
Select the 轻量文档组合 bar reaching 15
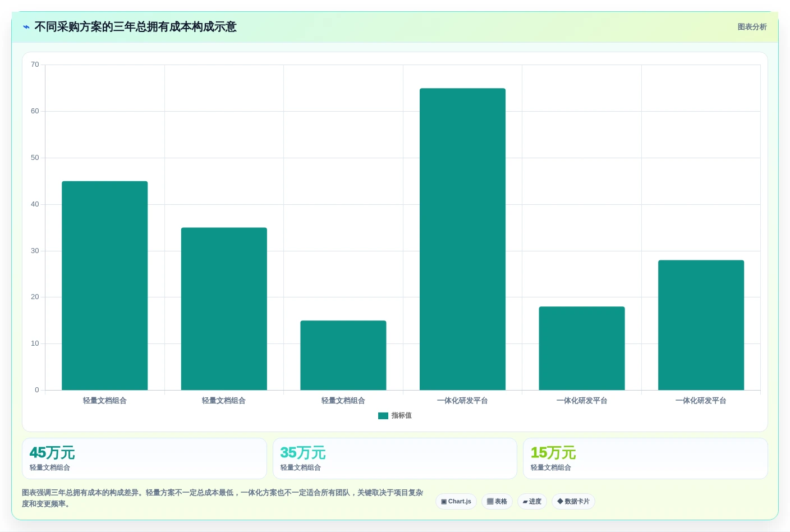tap(343, 355)
